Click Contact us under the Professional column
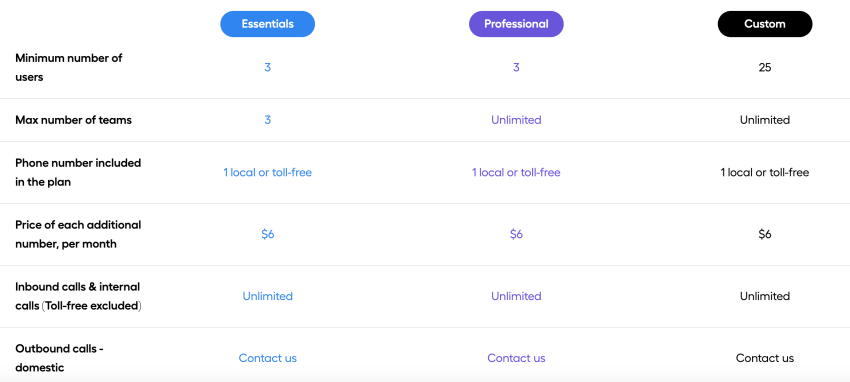 516,358
